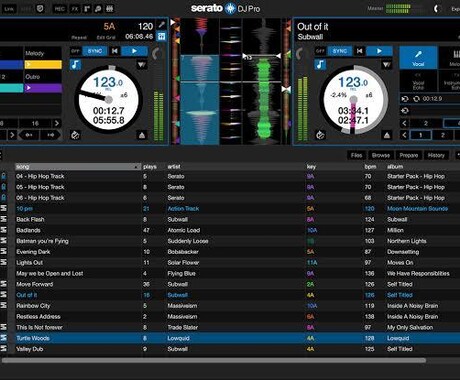Viewport: 460px width, 380px height.
Task: Enable SYNC on the left deck
Action: pos(95,51)
